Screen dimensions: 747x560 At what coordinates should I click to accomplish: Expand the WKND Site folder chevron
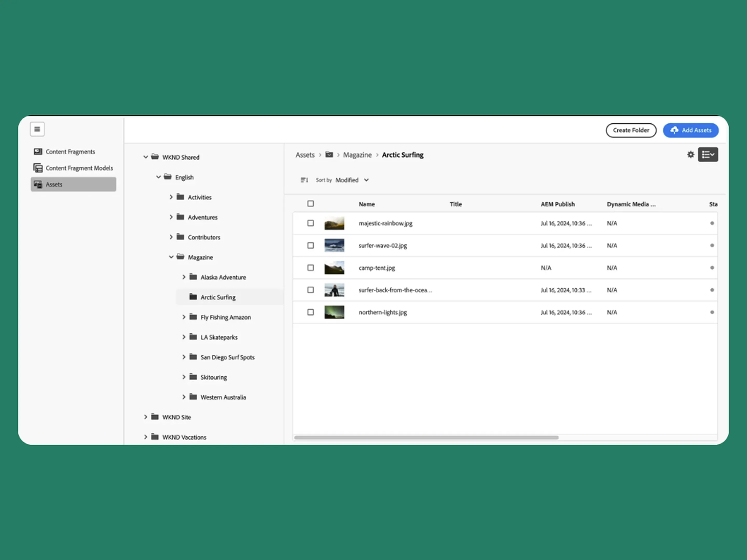(146, 417)
